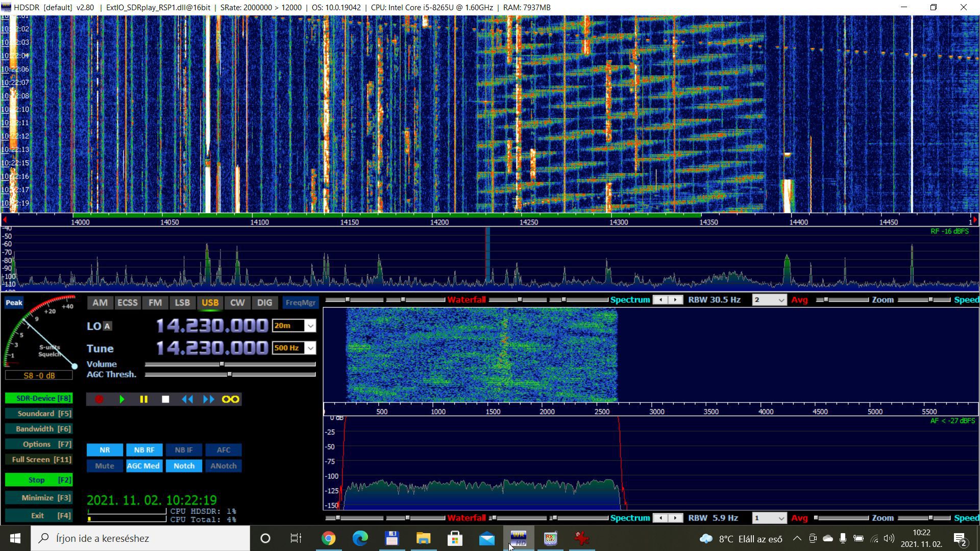Pause playback with yellow pause icon

pyautogui.click(x=143, y=399)
